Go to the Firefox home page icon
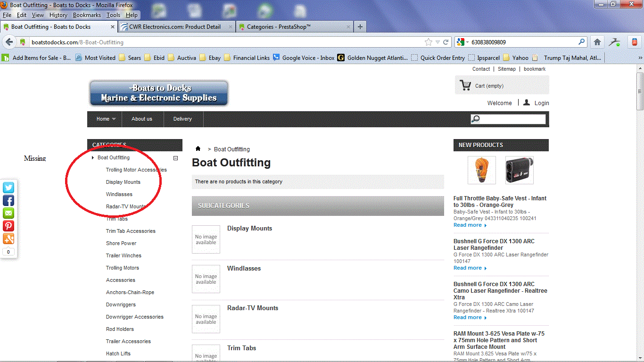644x362 pixels. click(597, 42)
